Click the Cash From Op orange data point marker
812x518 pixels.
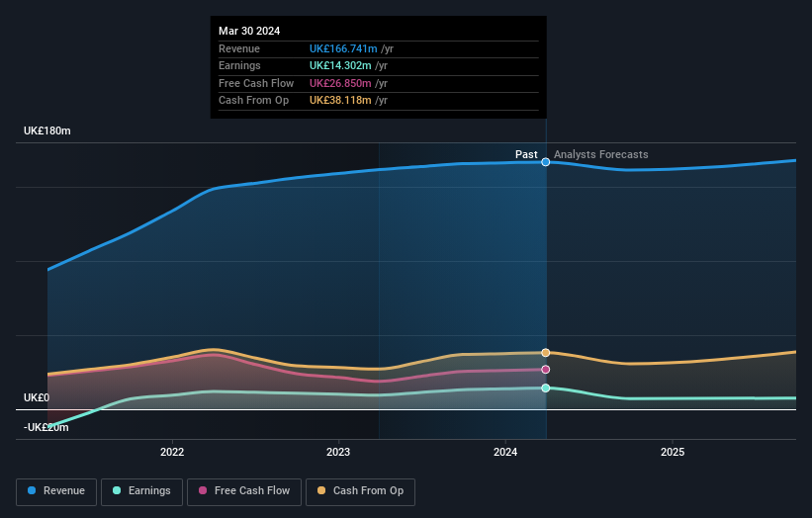[x=545, y=352]
